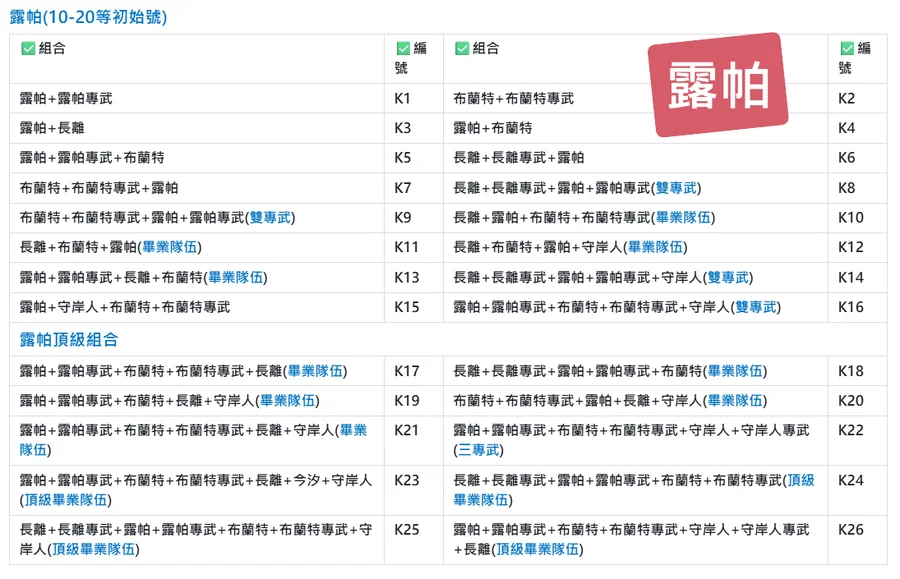Open the 頂級畢業隊伍 link in row K23
Screen dimensions: 900x579
(x=67, y=500)
